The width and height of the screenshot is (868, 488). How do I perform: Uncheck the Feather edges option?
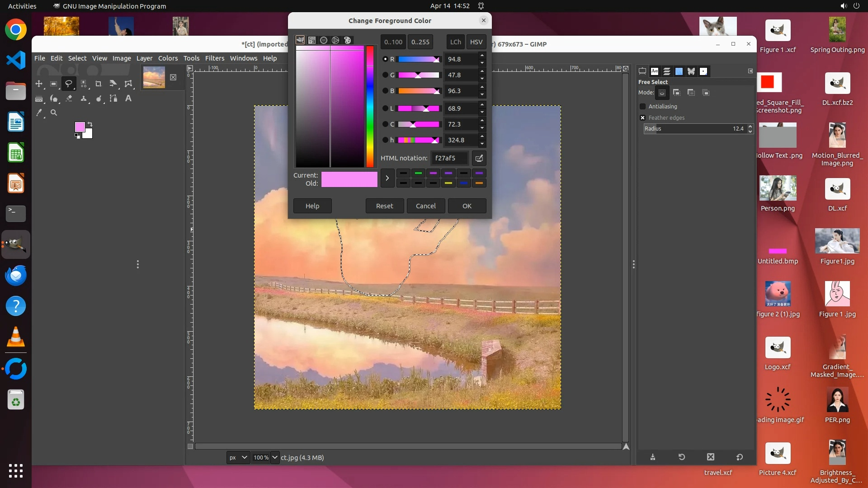click(642, 118)
